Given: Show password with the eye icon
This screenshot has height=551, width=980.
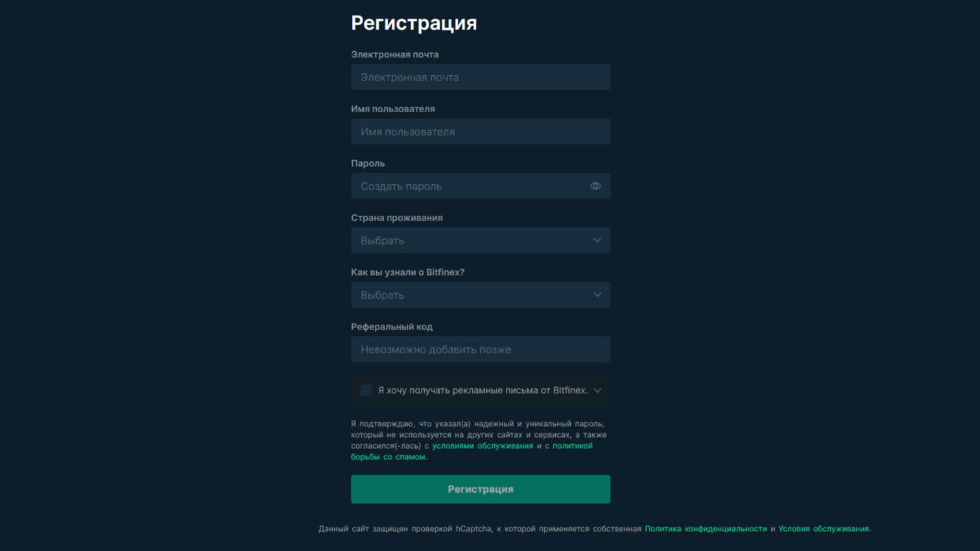Looking at the screenshot, I should coord(595,186).
